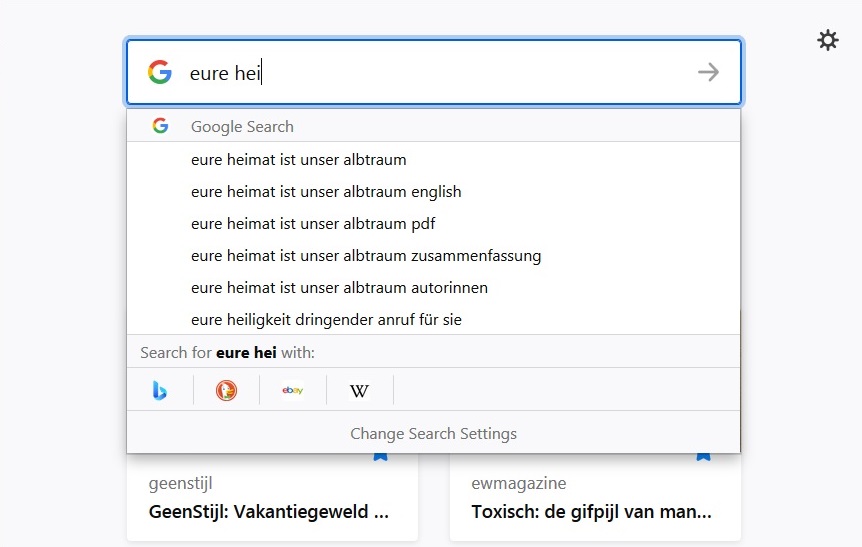The width and height of the screenshot is (862, 547).
Task: Search with the eBay engine icon
Action: 293,390
